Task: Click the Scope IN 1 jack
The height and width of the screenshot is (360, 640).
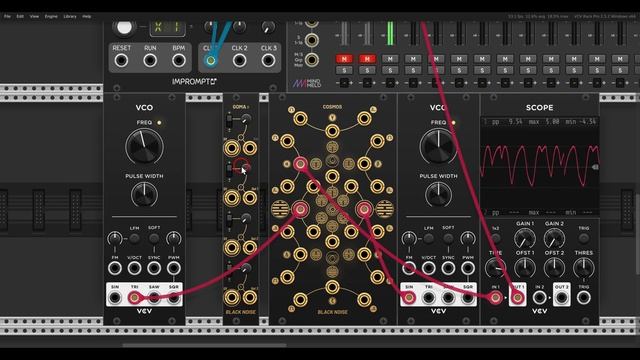Action: tap(496, 298)
